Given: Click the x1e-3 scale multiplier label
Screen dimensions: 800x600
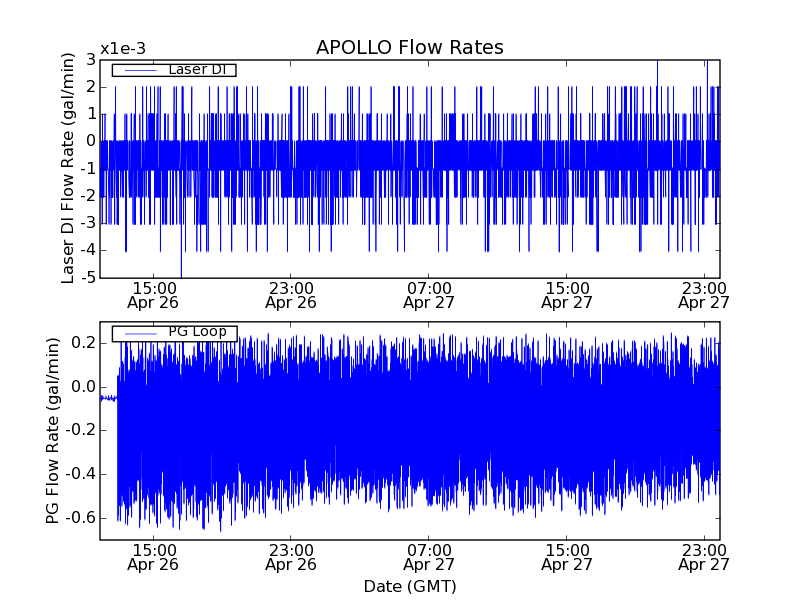Looking at the screenshot, I should point(123,48).
